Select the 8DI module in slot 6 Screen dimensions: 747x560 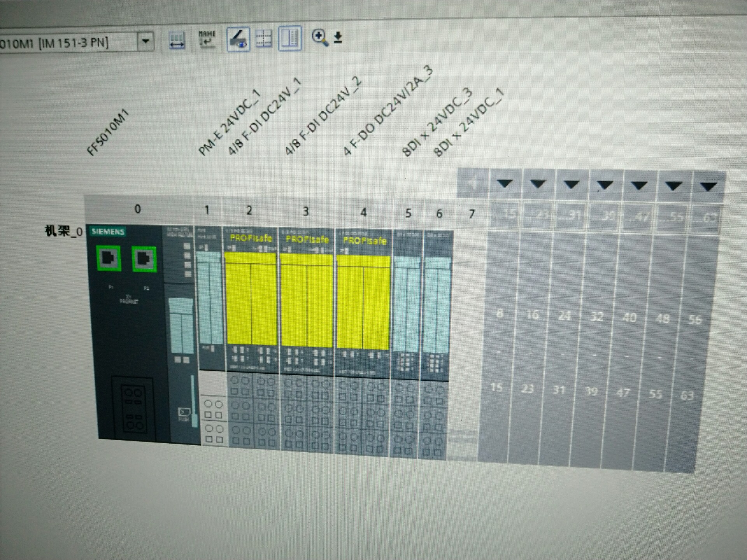click(x=438, y=307)
